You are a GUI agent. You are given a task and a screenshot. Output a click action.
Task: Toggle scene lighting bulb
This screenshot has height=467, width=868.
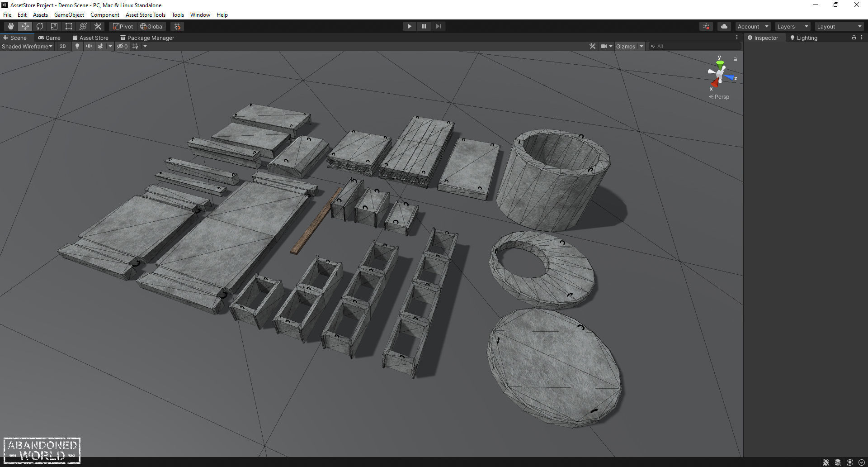pyautogui.click(x=77, y=46)
